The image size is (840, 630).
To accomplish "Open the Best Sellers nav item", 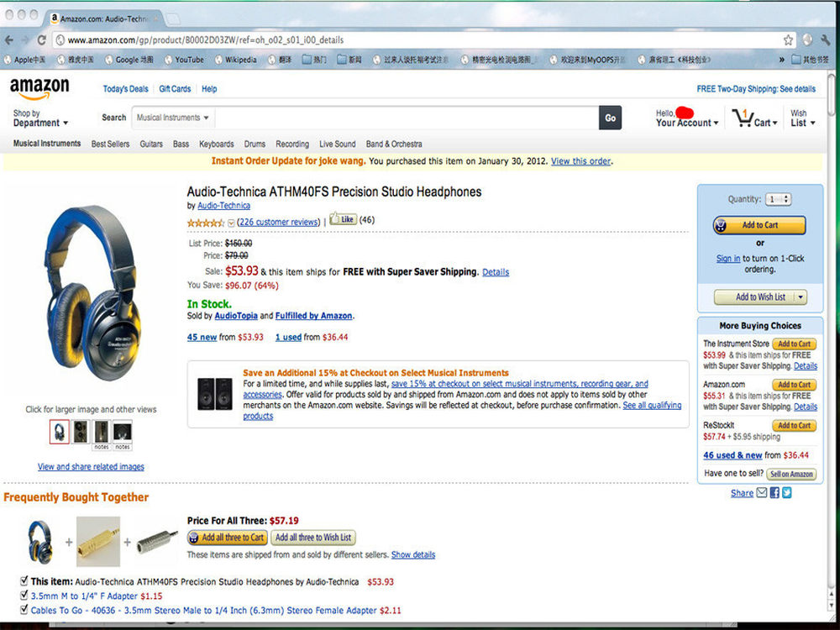I will [110, 144].
